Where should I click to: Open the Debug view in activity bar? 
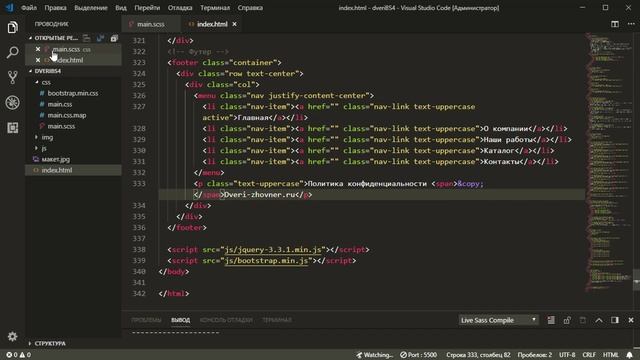(x=13, y=102)
